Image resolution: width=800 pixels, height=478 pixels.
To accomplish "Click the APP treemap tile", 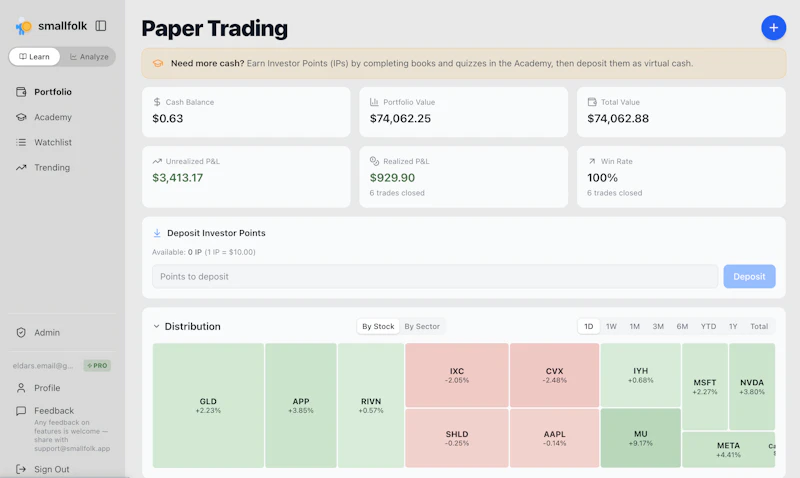I will pos(301,406).
